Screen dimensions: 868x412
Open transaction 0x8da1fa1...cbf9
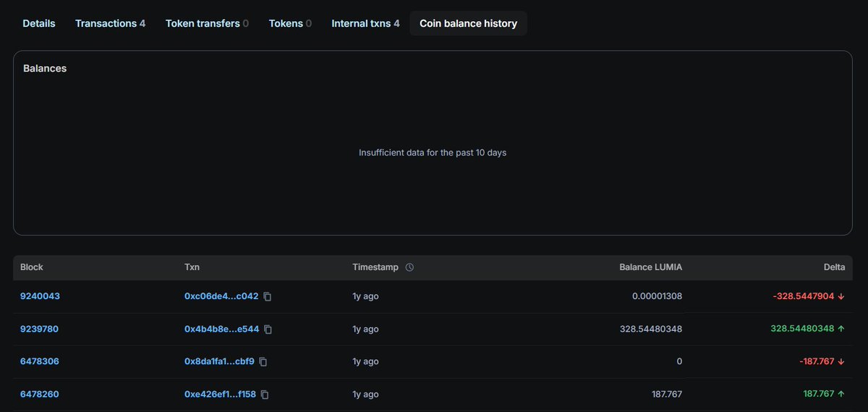(x=219, y=361)
